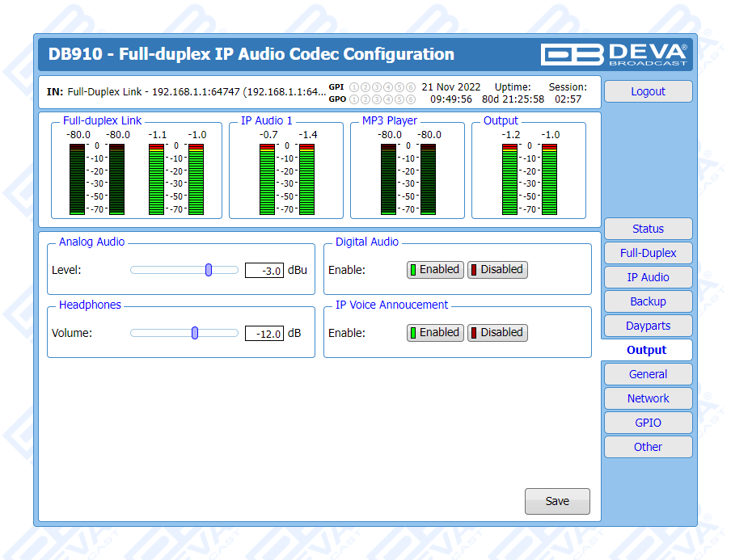Screen dimensions: 731x560
Task: Click GPI indicator number 1
Action: pyautogui.click(x=353, y=87)
